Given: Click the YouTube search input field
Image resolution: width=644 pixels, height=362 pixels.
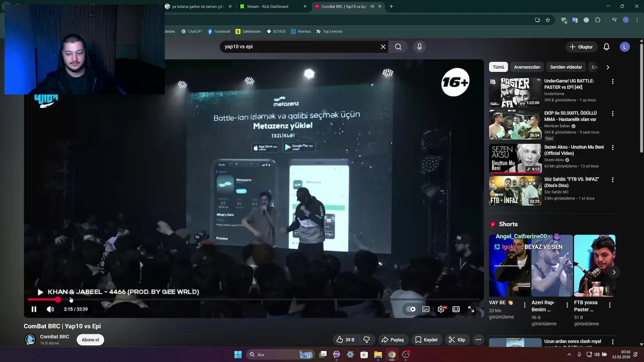Looking at the screenshot, I should [x=299, y=47].
